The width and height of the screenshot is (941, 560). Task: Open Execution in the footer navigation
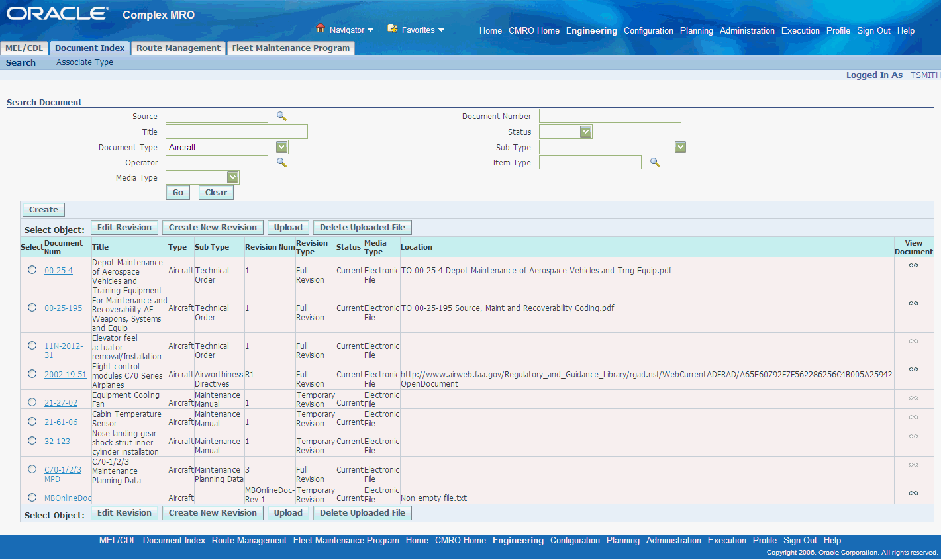tap(726, 541)
